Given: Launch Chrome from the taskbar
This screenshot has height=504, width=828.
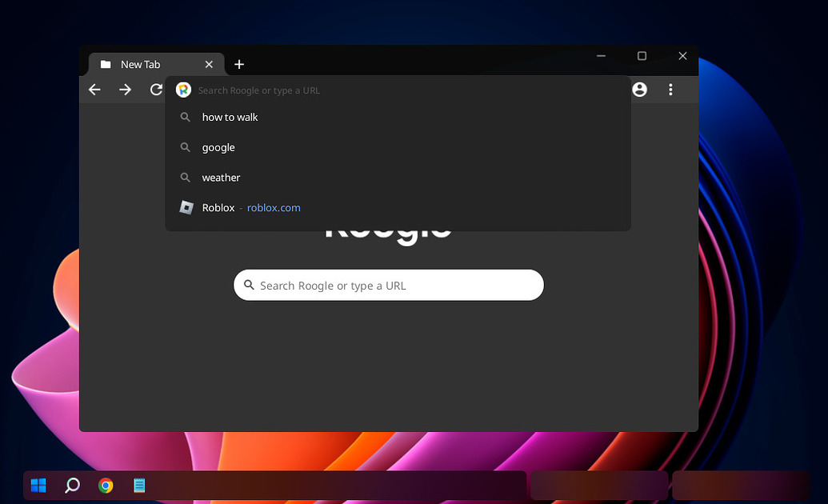Looking at the screenshot, I should tap(106, 485).
